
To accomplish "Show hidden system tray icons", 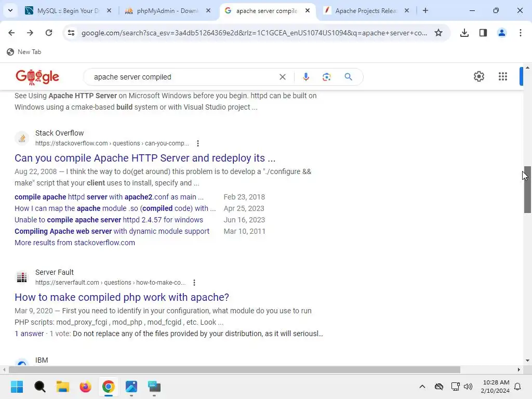I will tap(422, 387).
